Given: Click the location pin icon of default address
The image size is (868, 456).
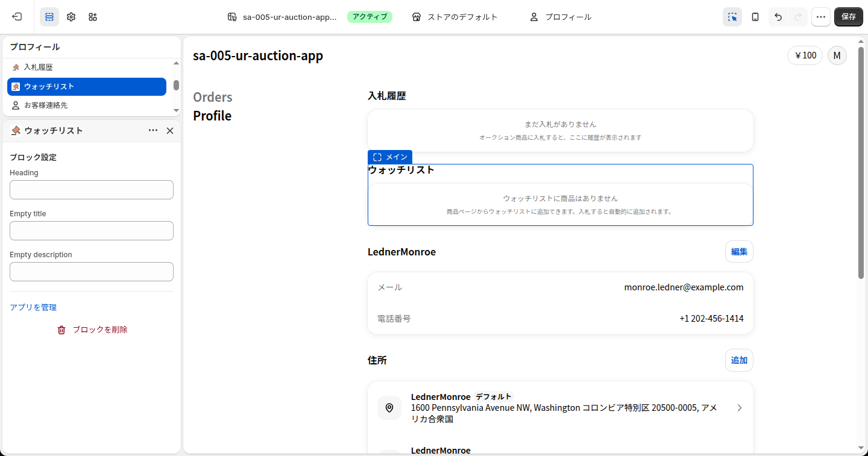Looking at the screenshot, I should coord(389,408).
